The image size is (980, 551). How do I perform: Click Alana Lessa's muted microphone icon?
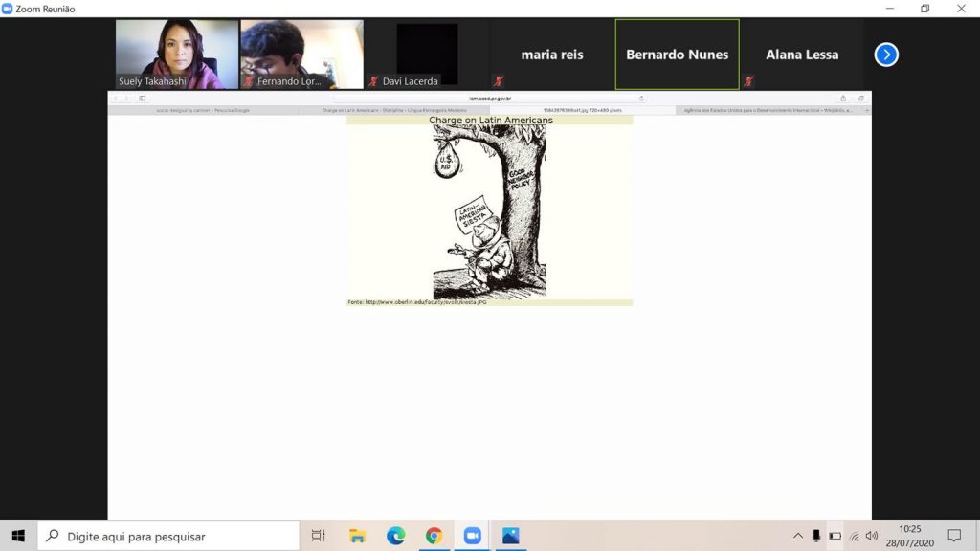tap(748, 81)
